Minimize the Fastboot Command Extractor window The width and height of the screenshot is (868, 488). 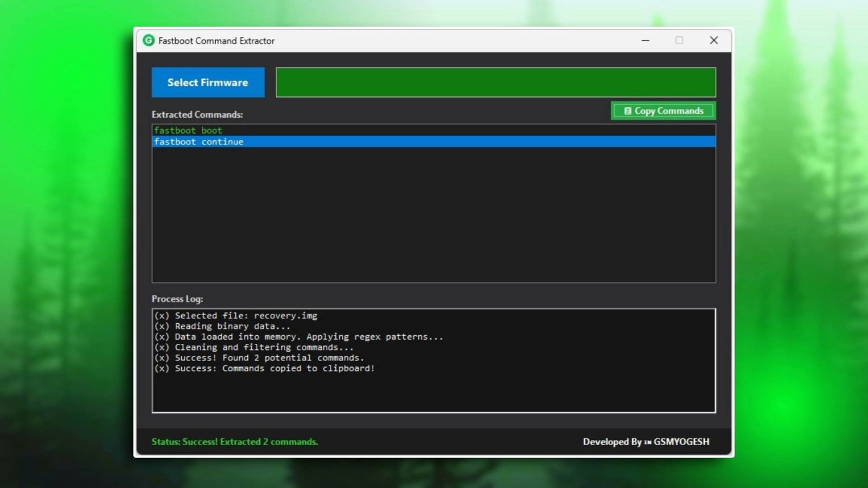tap(645, 41)
